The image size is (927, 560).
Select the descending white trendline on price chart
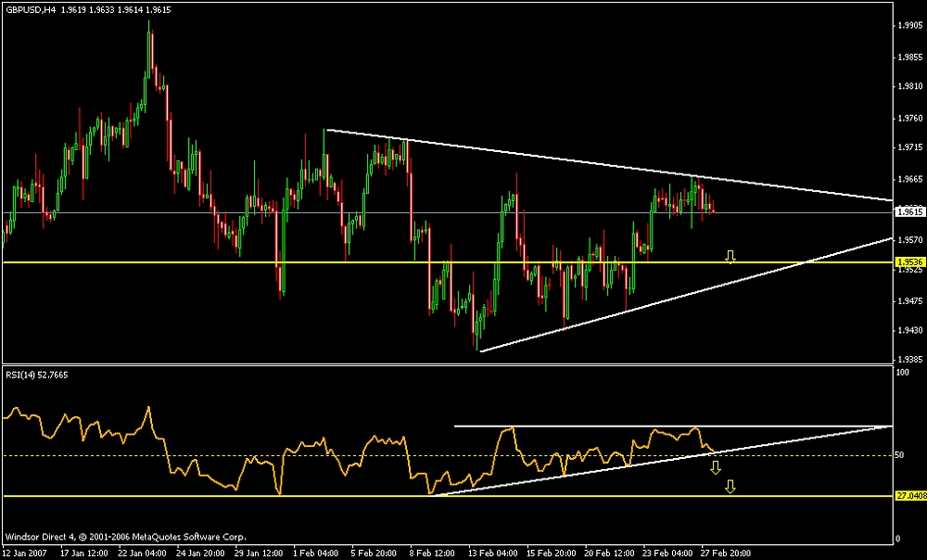click(609, 165)
